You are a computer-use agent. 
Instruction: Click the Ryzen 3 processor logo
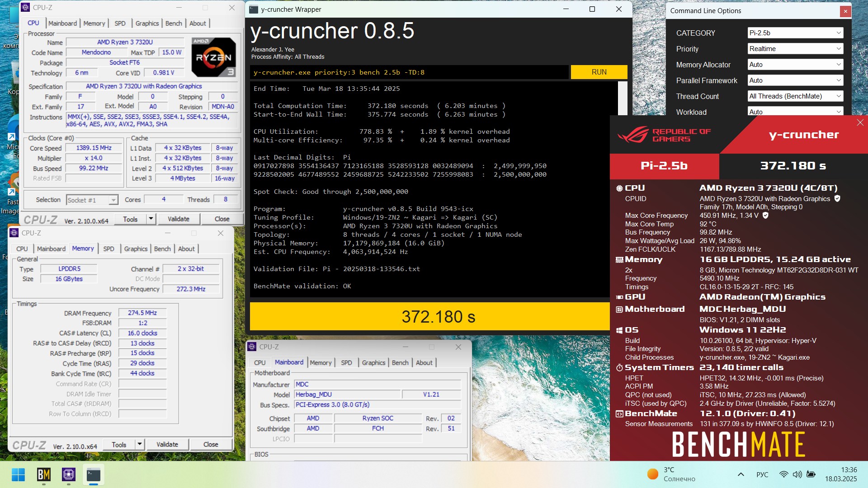213,57
